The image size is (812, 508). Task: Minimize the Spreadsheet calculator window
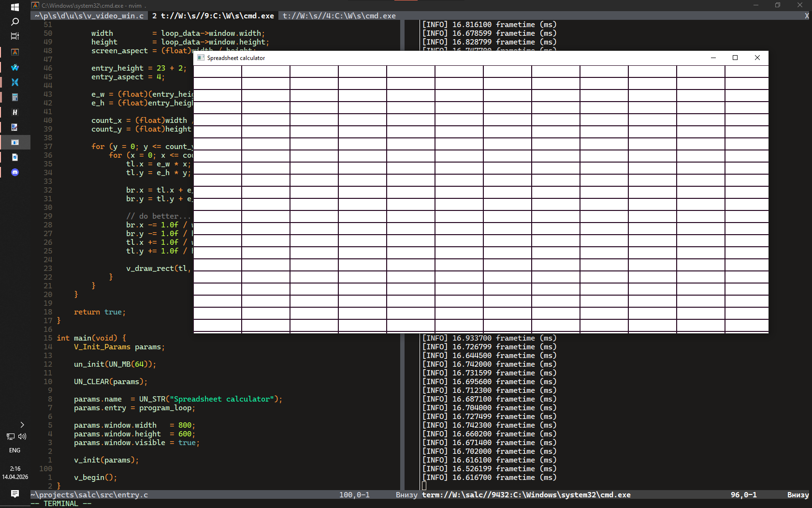point(713,58)
